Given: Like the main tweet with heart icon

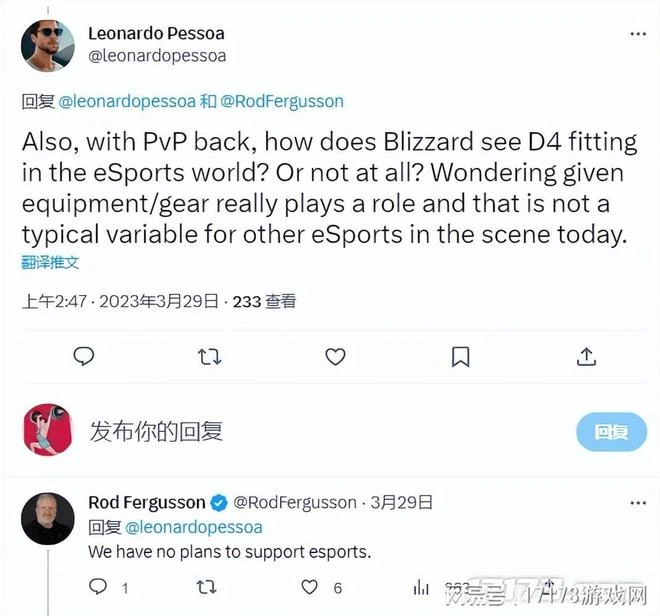Looking at the screenshot, I should pyautogui.click(x=335, y=357).
